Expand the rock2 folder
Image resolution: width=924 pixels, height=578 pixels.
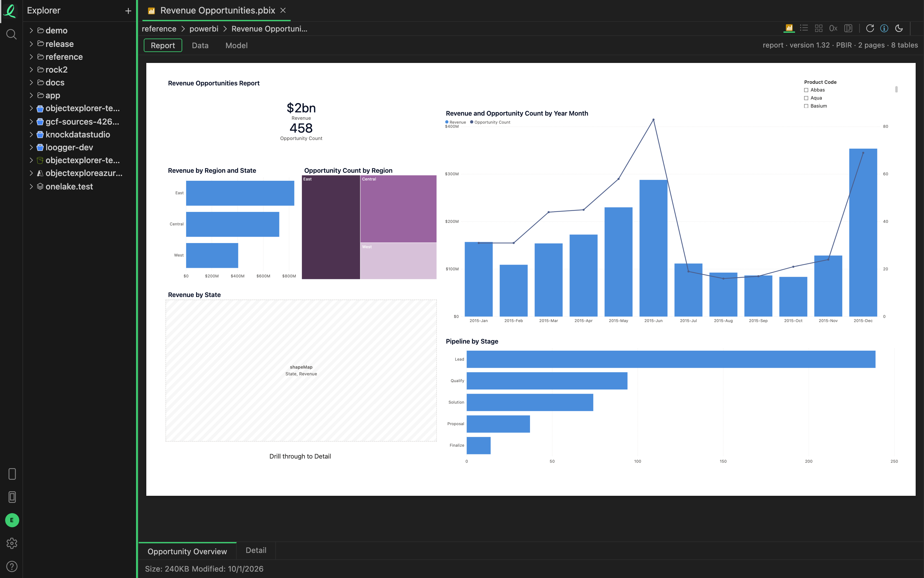point(31,70)
